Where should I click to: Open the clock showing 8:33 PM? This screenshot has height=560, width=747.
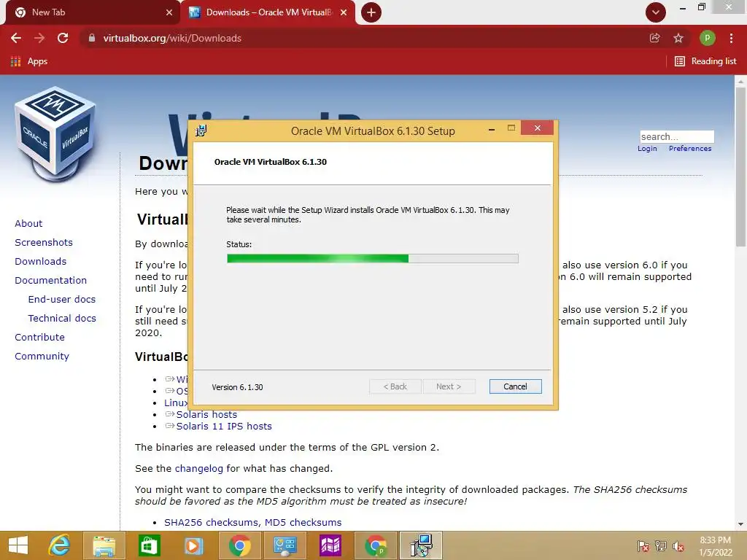(x=716, y=546)
